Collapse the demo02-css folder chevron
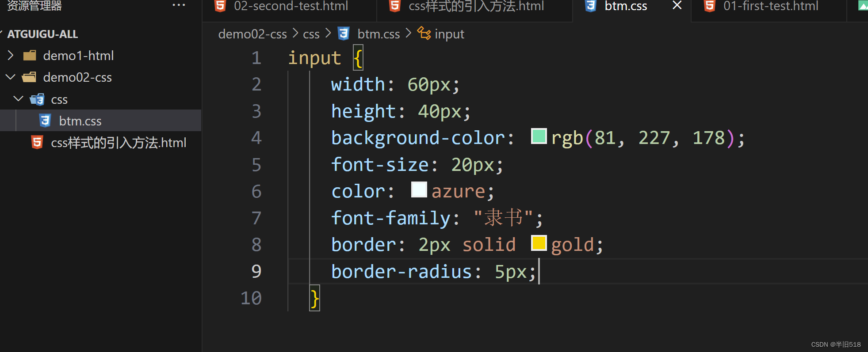Screen dimensions: 868x352 pos(11,77)
